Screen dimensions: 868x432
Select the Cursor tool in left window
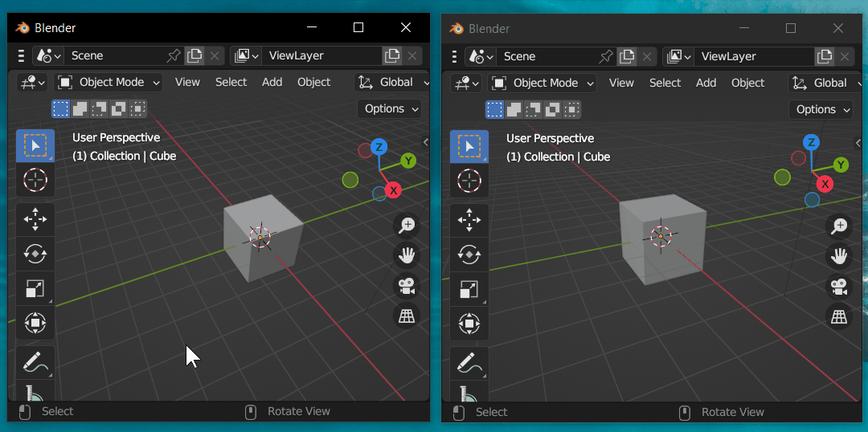coord(35,181)
